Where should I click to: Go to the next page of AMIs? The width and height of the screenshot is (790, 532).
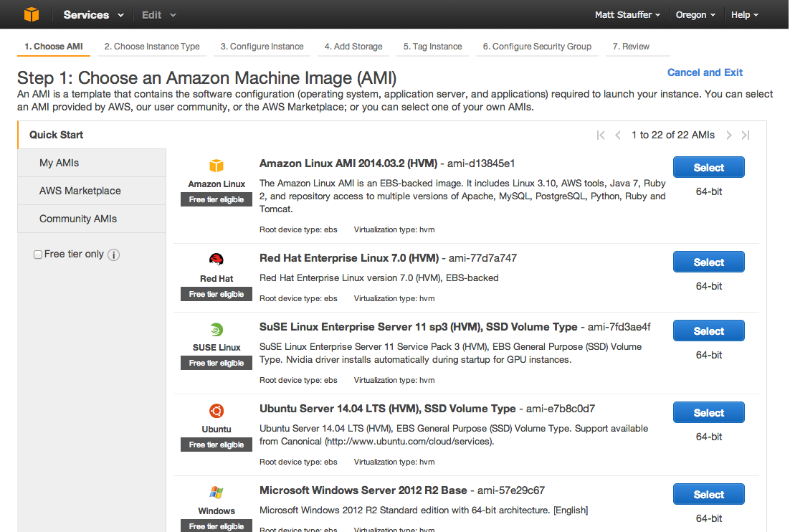click(728, 135)
